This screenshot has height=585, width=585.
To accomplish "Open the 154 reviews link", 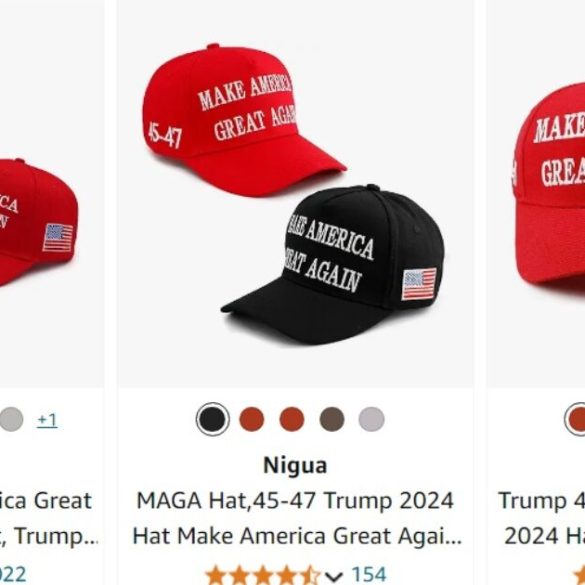I will tap(369, 575).
